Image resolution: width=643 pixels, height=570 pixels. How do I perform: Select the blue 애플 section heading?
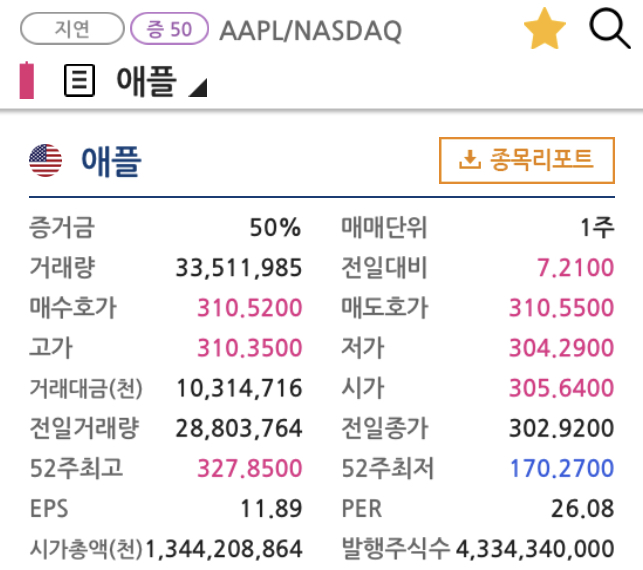pyautogui.click(x=111, y=161)
